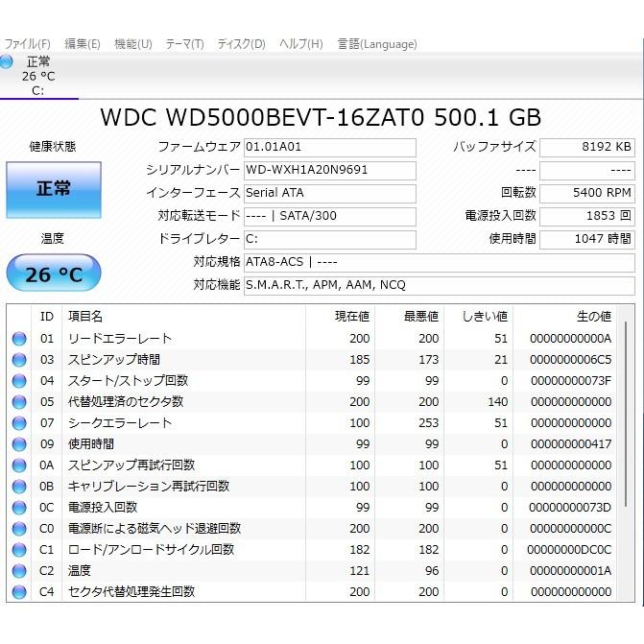644x644 pixels.
Task: Click the status circle for スタート/ストップ回数 row
Action: click(x=19, y=381)
